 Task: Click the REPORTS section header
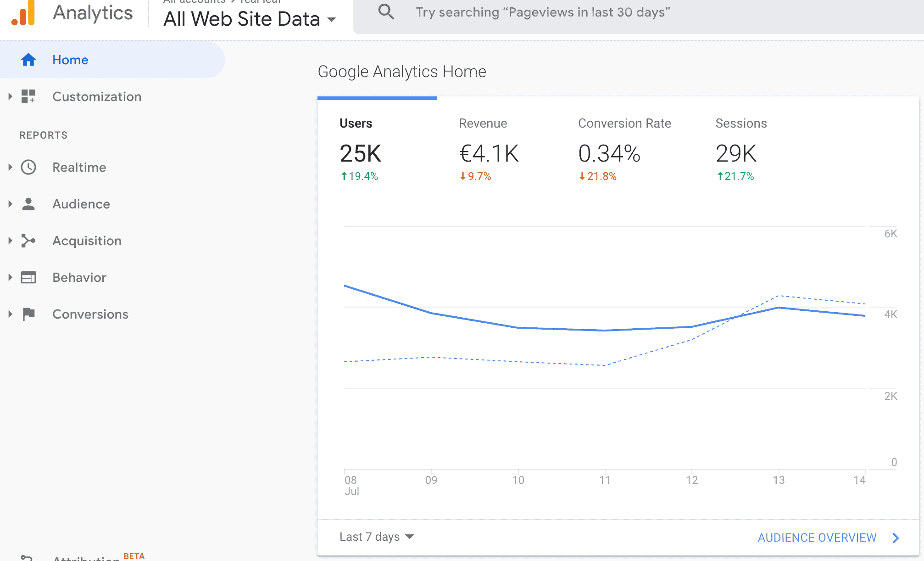tap(44, 135)
